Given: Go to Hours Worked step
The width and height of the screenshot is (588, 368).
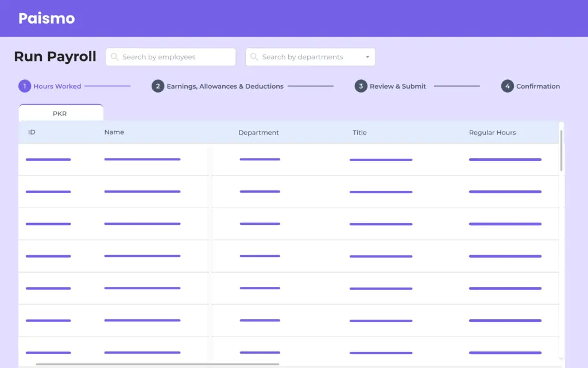Looking at the screenshot, I should (57, 86).
